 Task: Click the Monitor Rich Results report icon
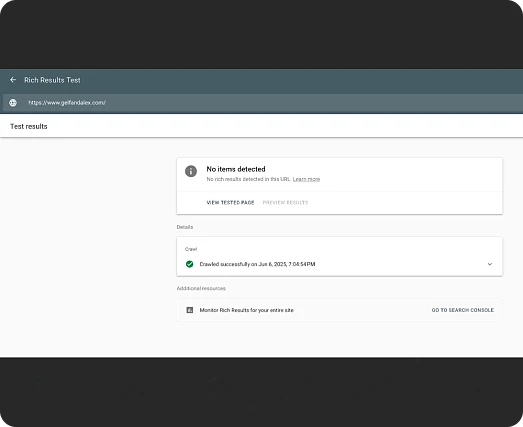pyautogui.click(x=190, y=310)
